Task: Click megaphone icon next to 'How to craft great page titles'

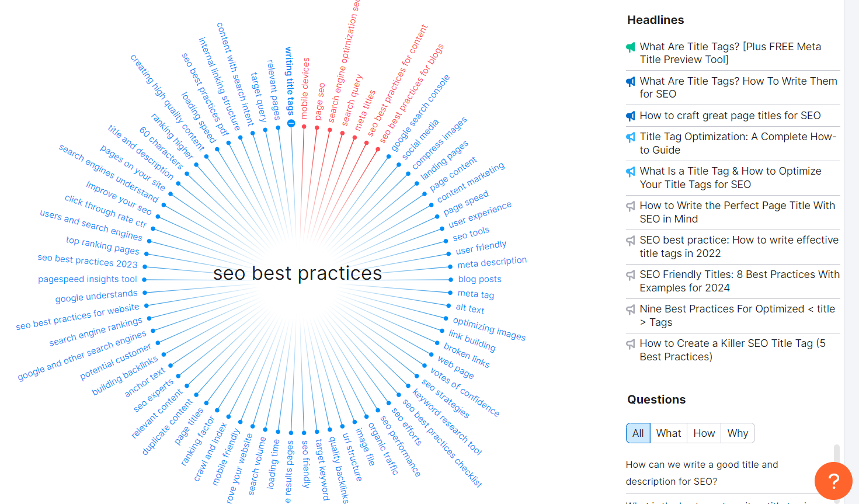Action: (x=631, y=116)
